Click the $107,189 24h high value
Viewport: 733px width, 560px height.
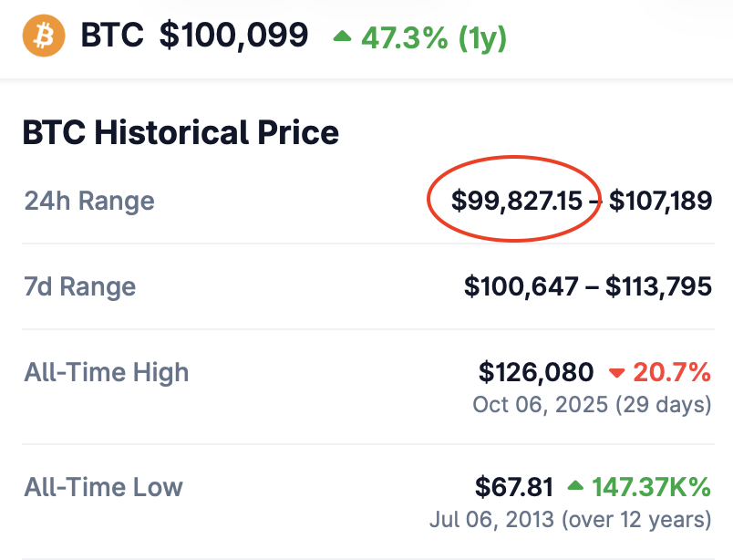click(660, 201)
